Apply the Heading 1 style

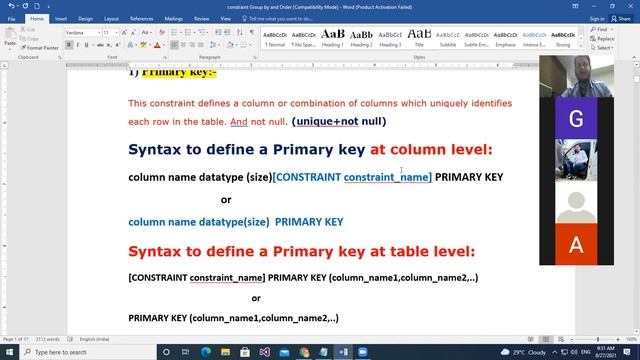[x=333, y=38]
